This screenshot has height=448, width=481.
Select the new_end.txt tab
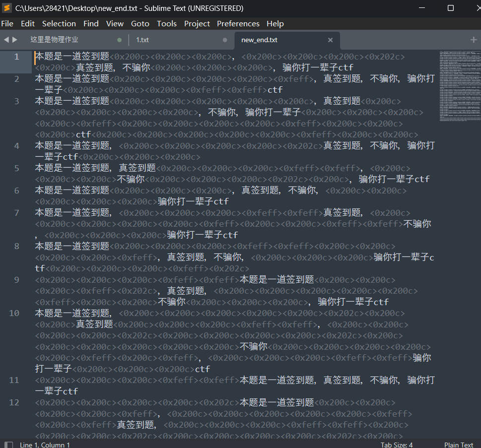click(259, 40)
